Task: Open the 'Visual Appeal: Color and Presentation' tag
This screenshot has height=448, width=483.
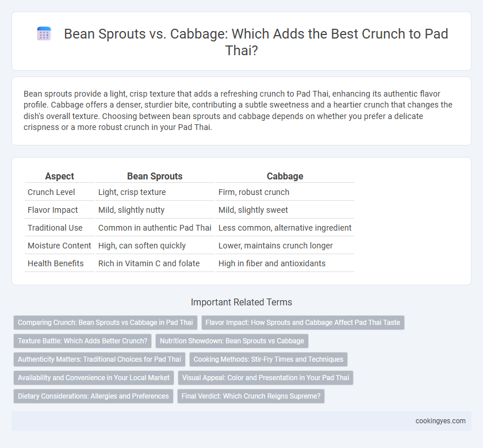Action: [266, 378]
